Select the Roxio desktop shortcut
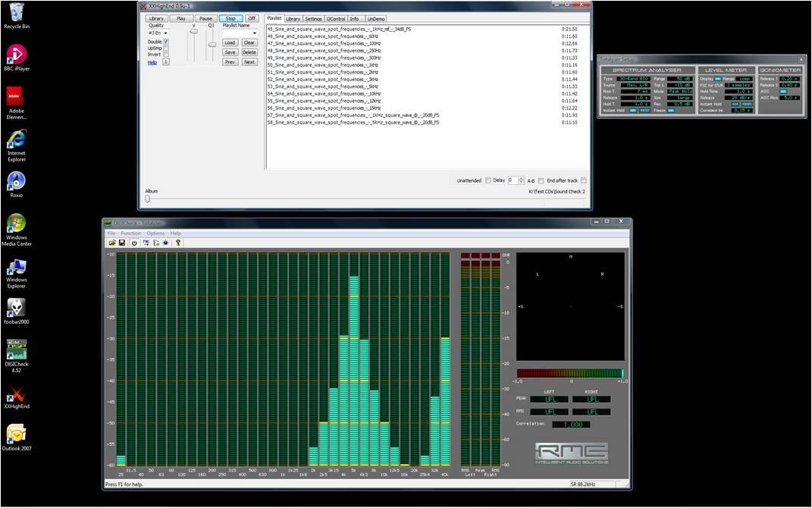Viewport: 812px width, 508px height. 17,185
